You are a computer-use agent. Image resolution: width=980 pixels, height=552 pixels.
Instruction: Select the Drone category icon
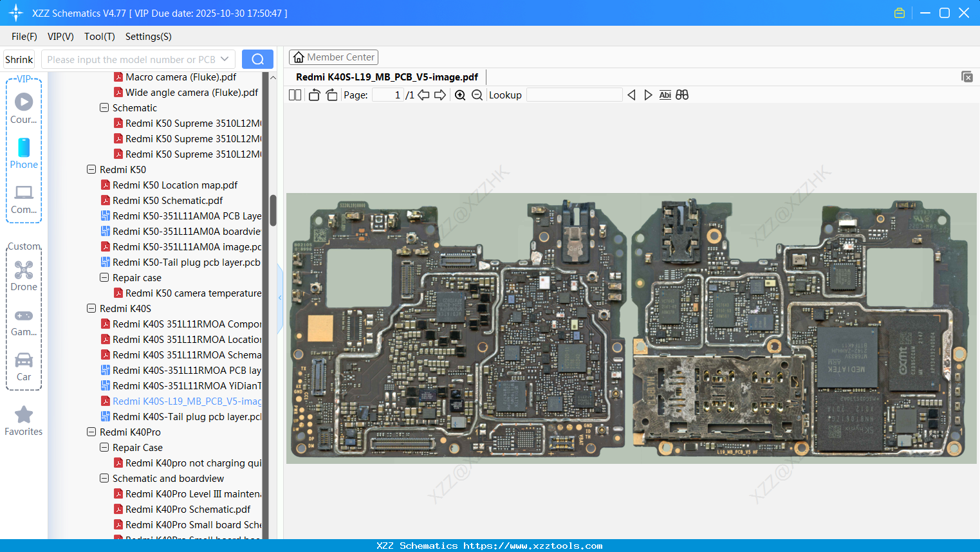[x=24, y=270]
